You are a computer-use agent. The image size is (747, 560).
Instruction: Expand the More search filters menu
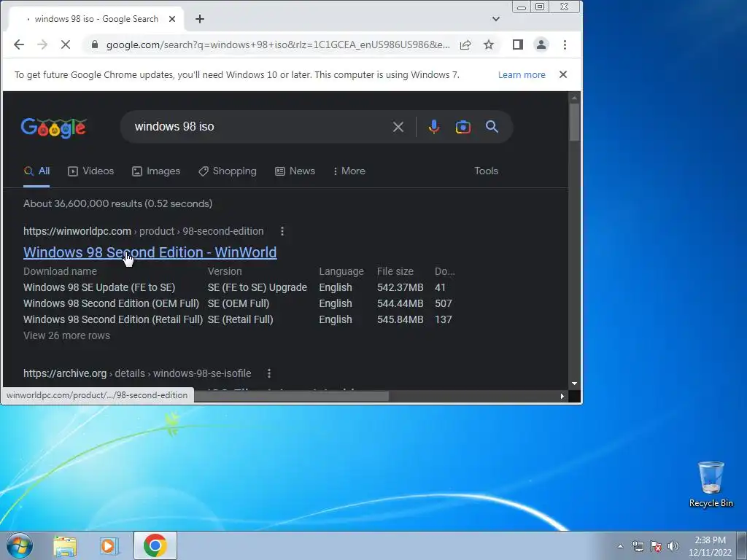pyautogui.click(x=349, y=171)
